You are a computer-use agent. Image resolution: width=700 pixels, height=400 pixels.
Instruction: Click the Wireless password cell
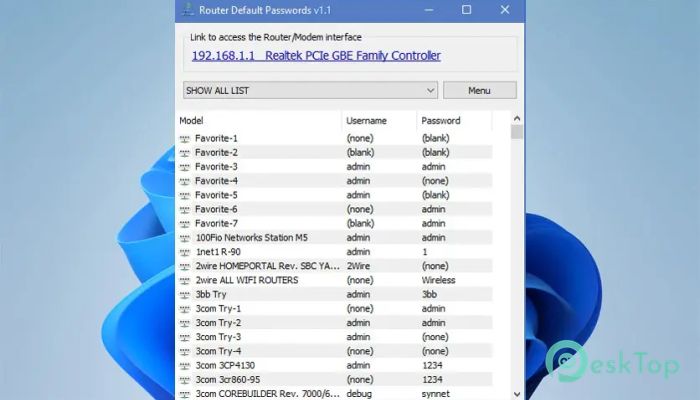[438, 280]
